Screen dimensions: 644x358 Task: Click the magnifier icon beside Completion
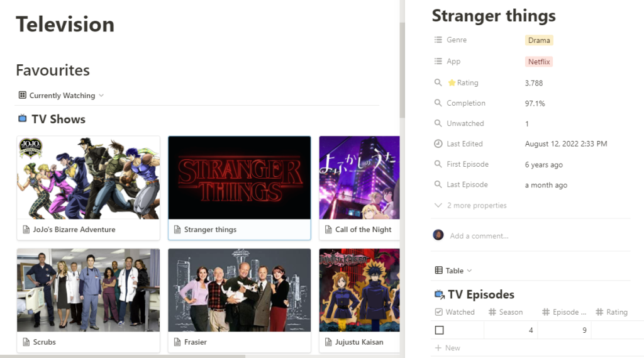438,103
